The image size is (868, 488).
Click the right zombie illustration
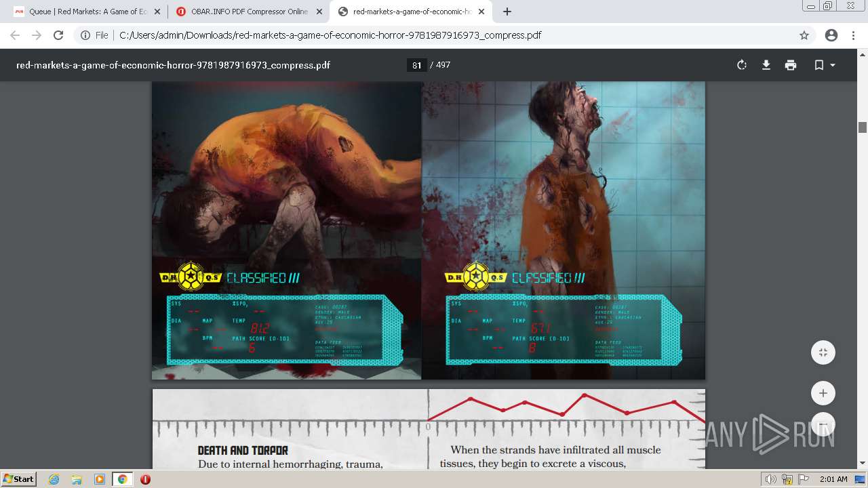click(564, 230)
